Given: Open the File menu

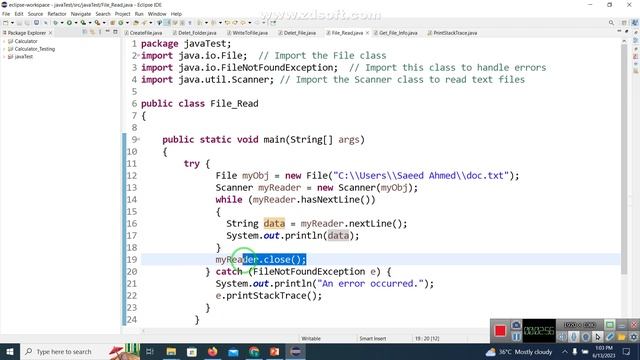Looking at the screenshot, I should point(6,14).
